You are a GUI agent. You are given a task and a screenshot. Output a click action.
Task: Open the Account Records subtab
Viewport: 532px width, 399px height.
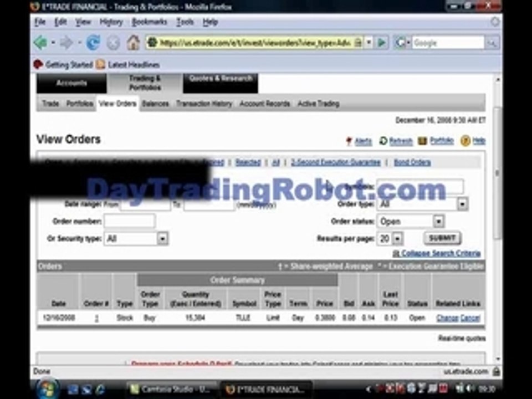(265, 104)
